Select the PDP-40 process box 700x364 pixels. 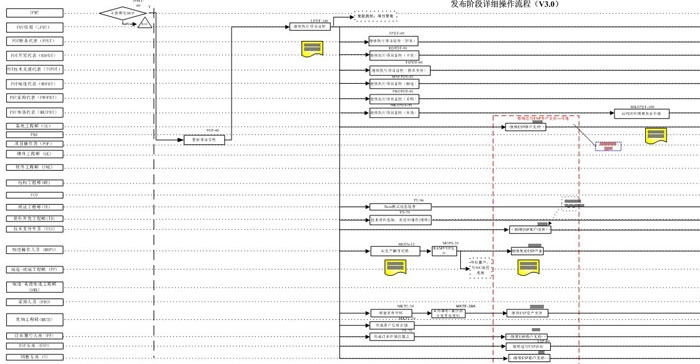(x=204, y=140)
